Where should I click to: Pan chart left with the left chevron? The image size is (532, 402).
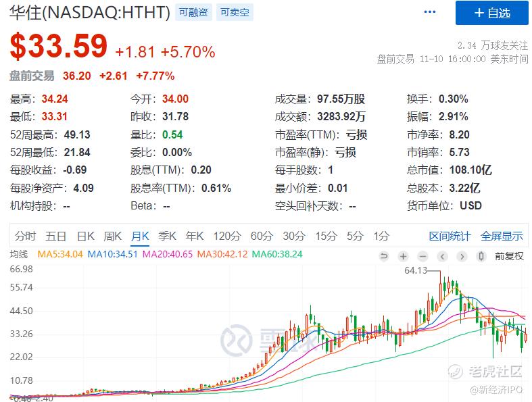(x=442, y=256)
